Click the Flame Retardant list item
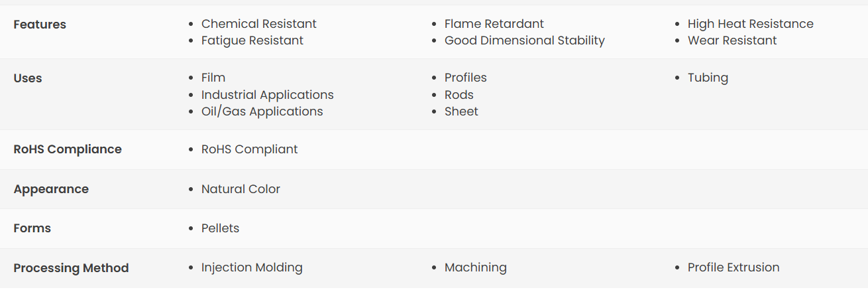This screenshot has width=868, height=292. (494, 24)
